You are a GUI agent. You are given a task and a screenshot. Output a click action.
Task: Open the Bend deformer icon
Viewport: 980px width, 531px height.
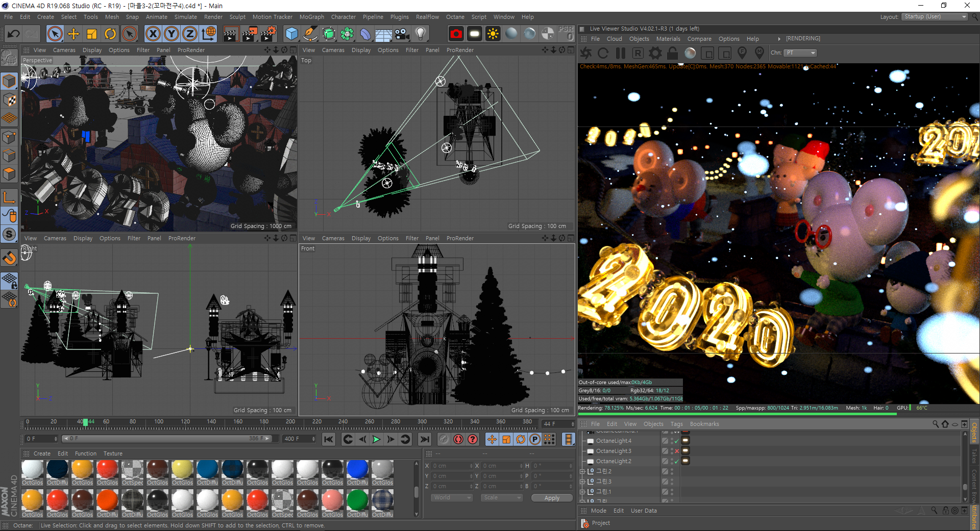click(365, 34)
